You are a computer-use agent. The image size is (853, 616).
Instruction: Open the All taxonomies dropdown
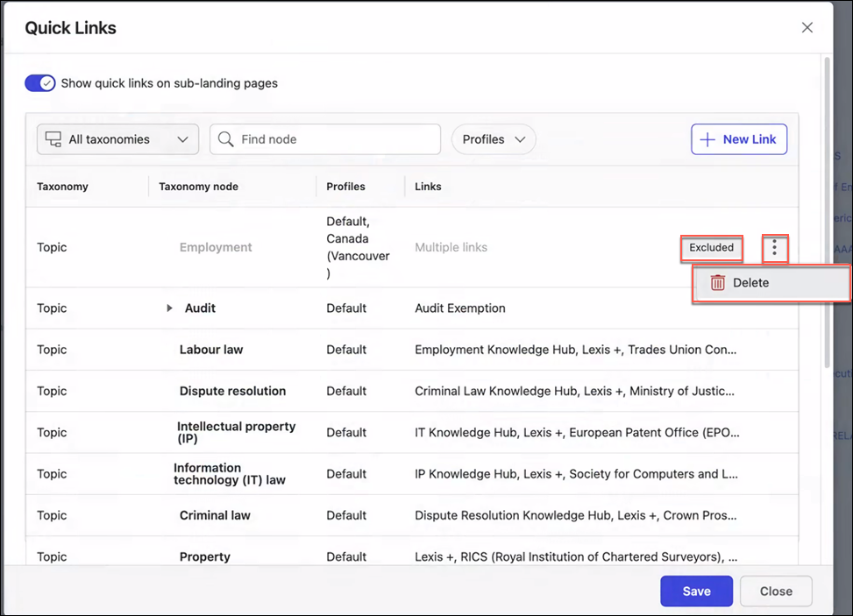117,139
